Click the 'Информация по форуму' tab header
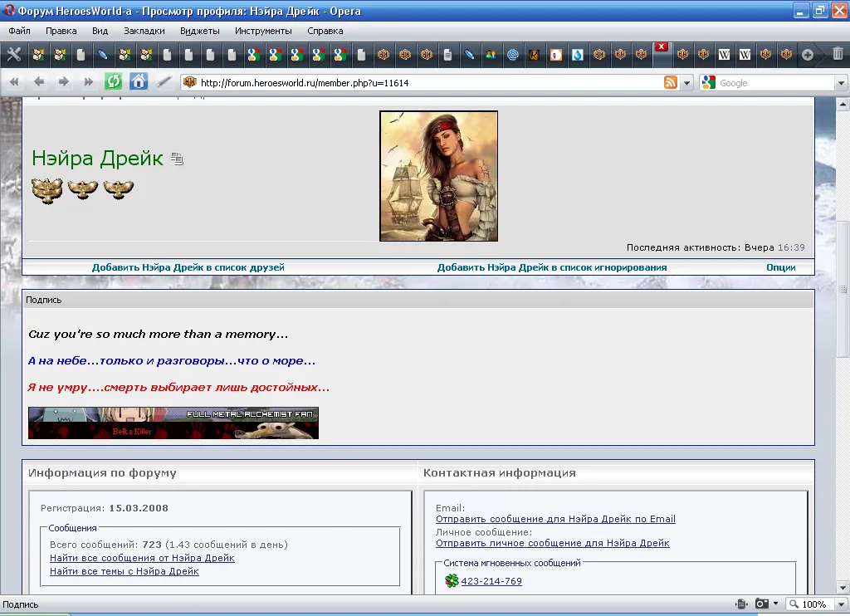The image size is (850, 616). (102, 473)
